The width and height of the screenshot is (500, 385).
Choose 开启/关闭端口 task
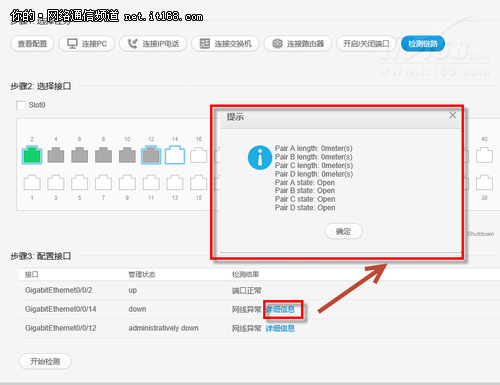pos(366,44)
